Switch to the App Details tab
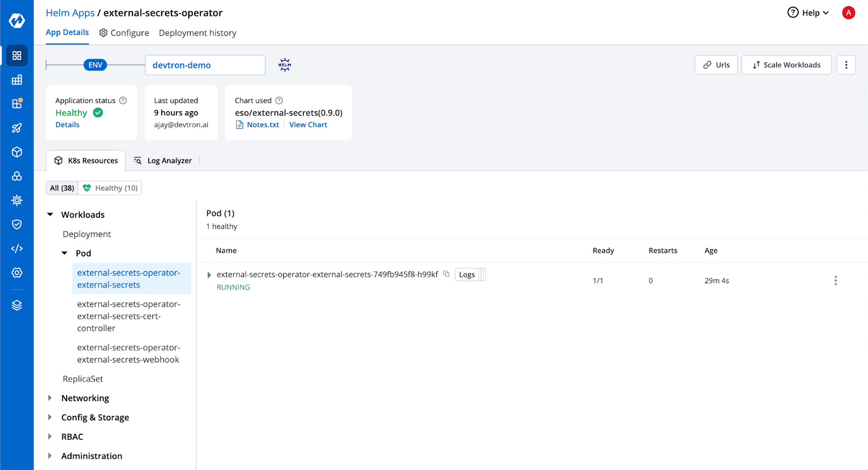Screen dimensions: 868x470 point(67,33)
